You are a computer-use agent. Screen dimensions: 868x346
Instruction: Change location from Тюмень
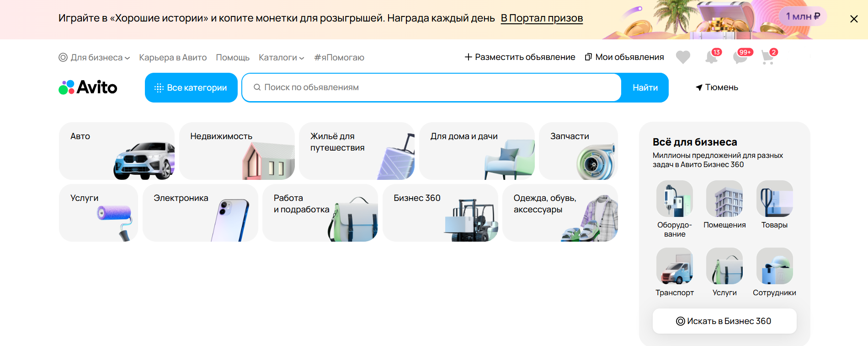[717, 87]
